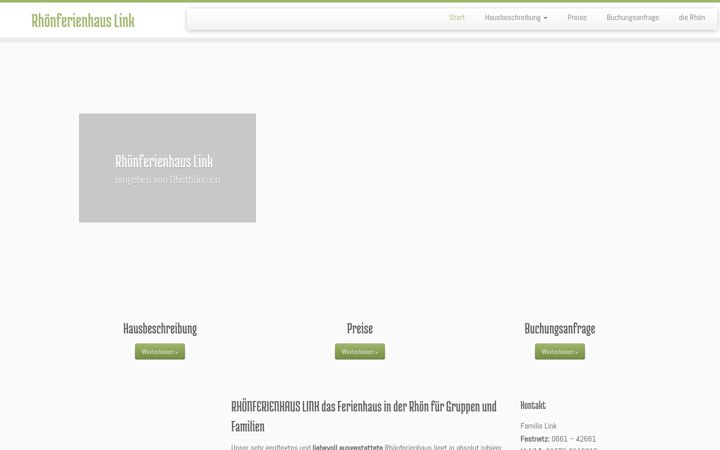The width and height of the screenshot is (720, 450).
Task: Click the RHÖNFERIENHAUS LINK article heading
Action: (x=364, y=416)
